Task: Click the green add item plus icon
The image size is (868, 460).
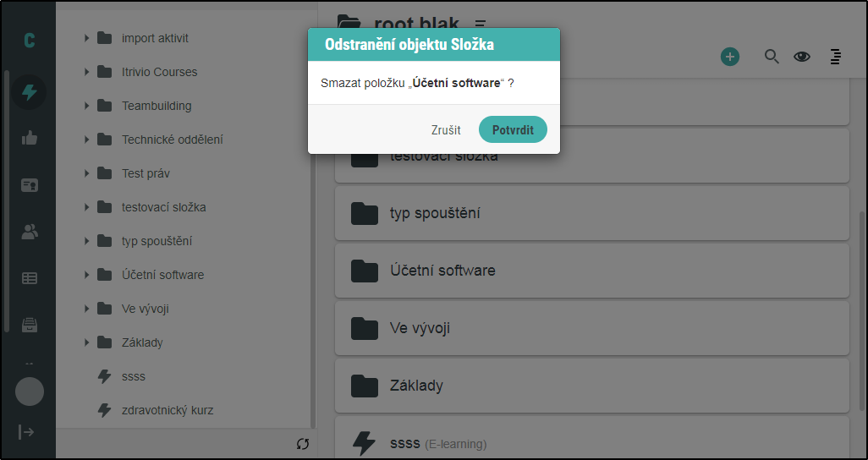Action: coord(729,57)
